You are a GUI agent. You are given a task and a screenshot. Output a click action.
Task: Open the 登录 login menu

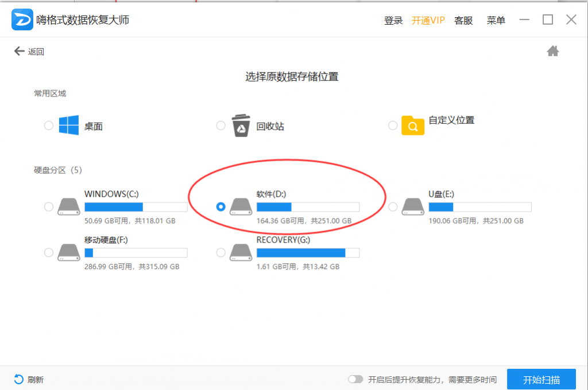coord(393,20)
